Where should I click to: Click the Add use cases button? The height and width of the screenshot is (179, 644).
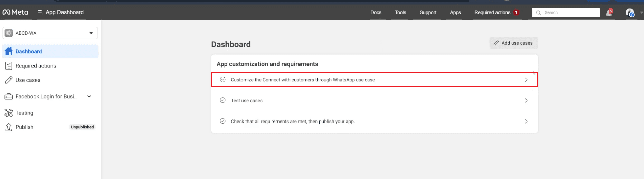[x=513, y=43]
